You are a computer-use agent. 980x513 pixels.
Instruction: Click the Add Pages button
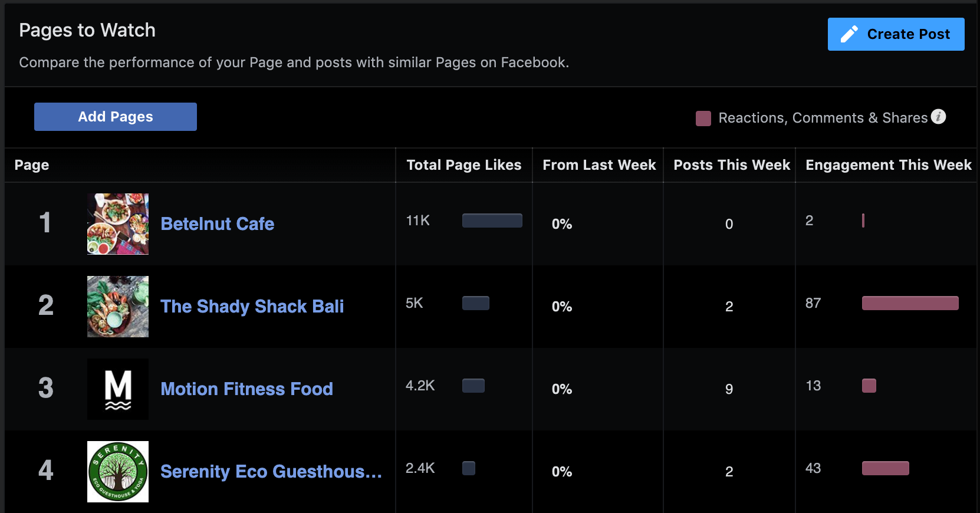116,117
